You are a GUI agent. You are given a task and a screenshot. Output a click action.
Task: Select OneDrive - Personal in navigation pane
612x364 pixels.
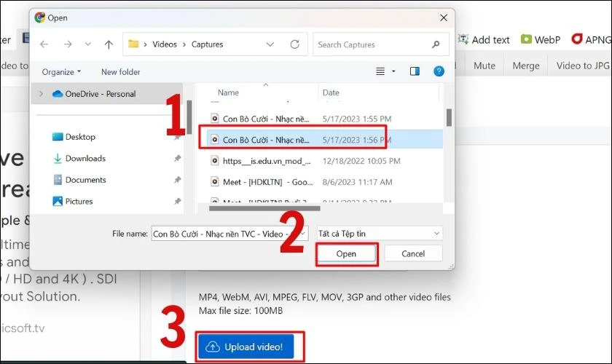[101, 94]
